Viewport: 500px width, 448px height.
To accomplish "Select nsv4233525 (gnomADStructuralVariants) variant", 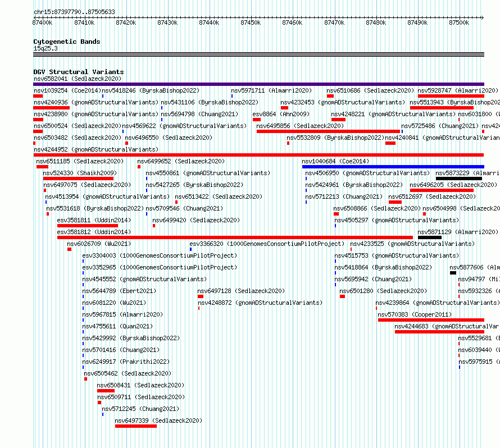I will coord(412,244).
